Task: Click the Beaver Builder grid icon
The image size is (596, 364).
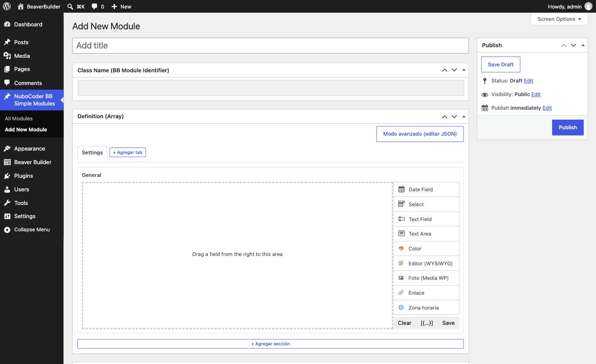Action: click(7, 162)
